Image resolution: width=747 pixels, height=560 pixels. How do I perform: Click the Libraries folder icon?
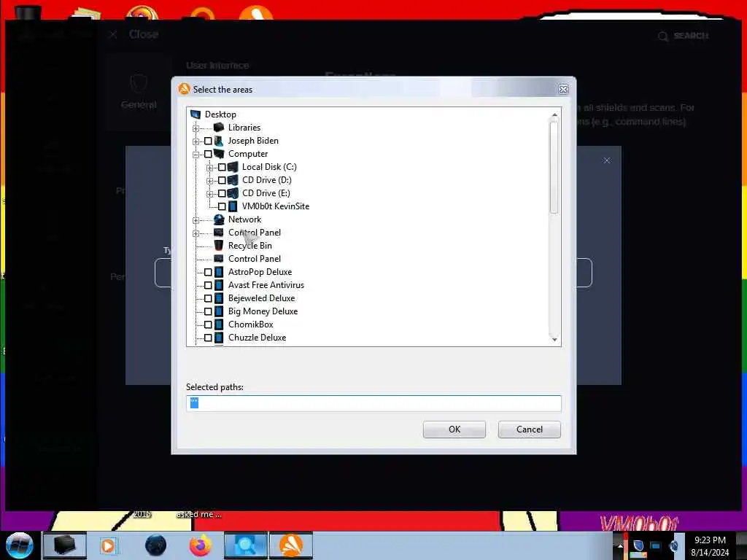pyautogui.click(x=219, y=127)
